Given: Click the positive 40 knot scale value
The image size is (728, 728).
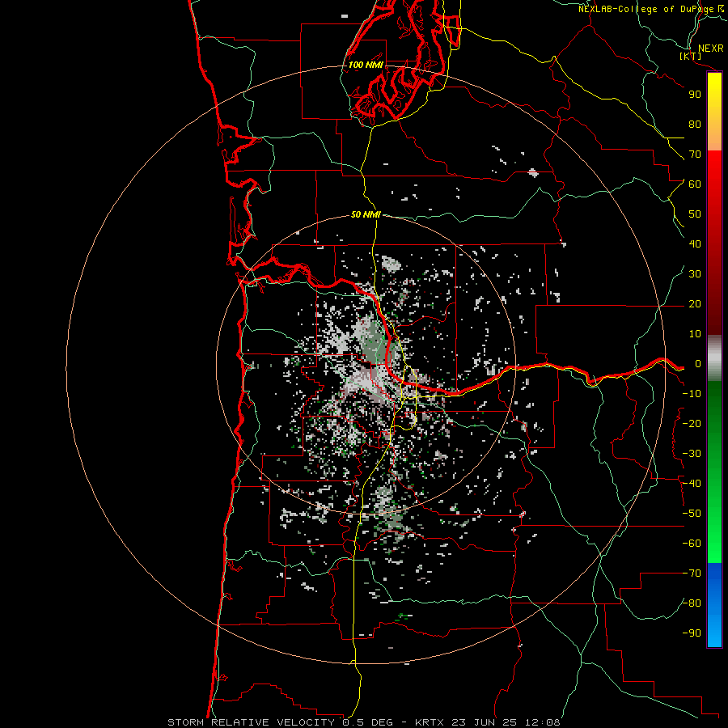Looking at the screenshot, I should [x=695, y=244].
